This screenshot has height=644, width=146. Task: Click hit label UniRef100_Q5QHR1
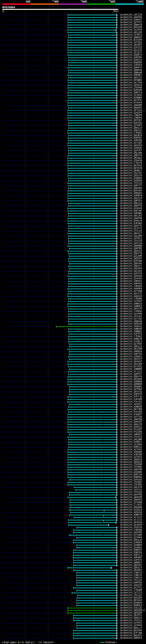click(131, 387)
